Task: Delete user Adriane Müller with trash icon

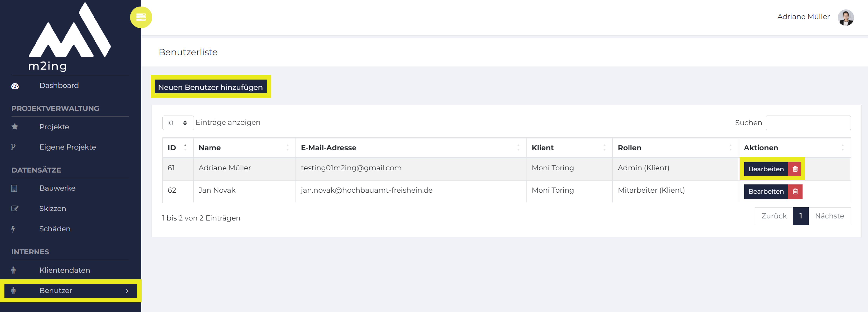Action: pos(795,169)
